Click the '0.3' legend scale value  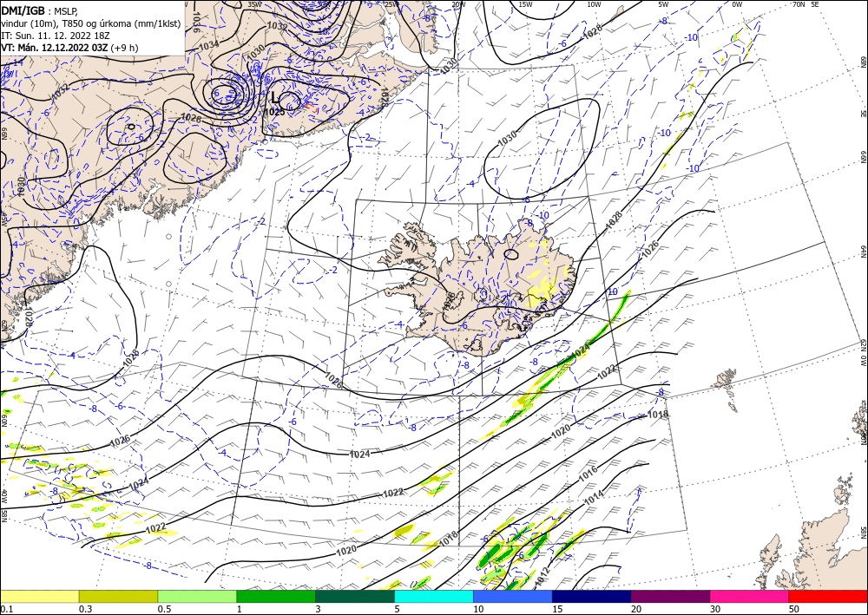pyautogui.click(x=85, y=609)
